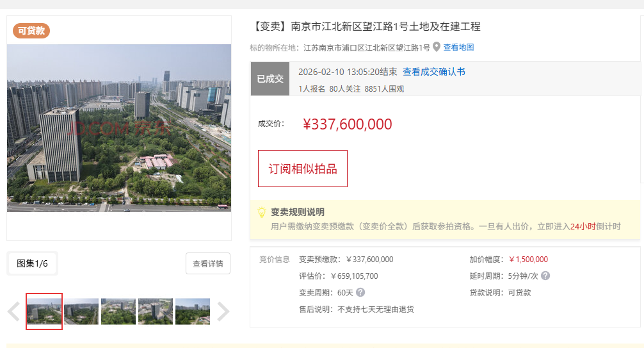Click the 已成交 status badge
The width and height of the screenshot is (644, 348).
click(x=270, y=79)
